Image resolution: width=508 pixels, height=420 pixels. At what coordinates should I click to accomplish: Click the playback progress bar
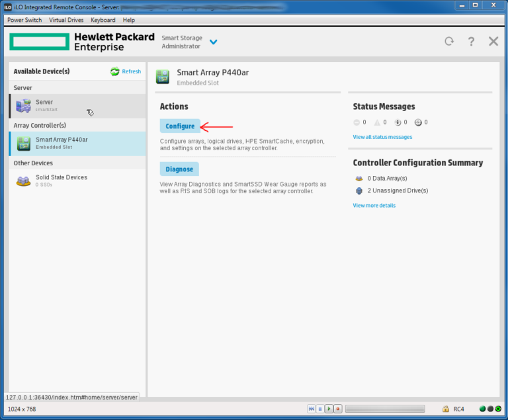coord(385,409)
